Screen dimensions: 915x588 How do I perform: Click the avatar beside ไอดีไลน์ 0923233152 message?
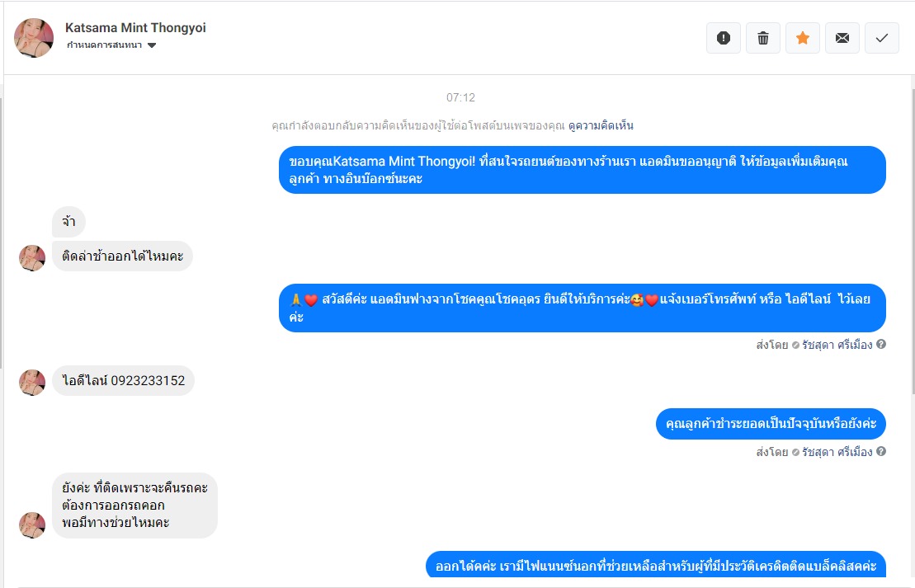pyautogui.click(x=32, y=382)
